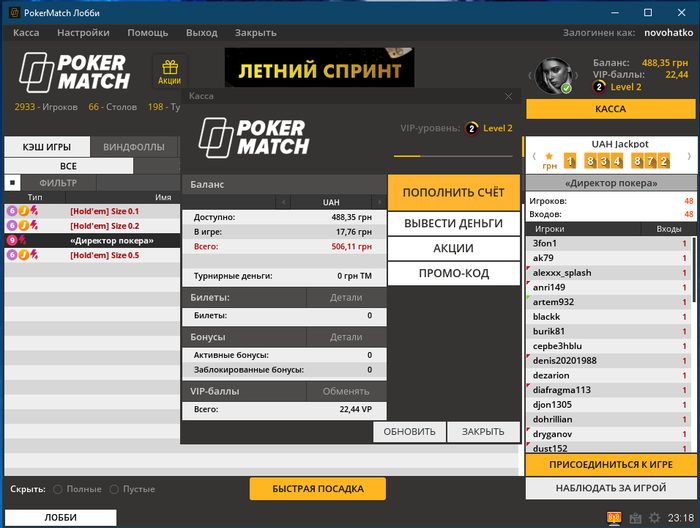Screen dimensions: 700x528
Task: Click ПРИСОЕДИНИТЬСЯ К ИГРЕ button
Action: pyautogui.click(x=611, y=465)
